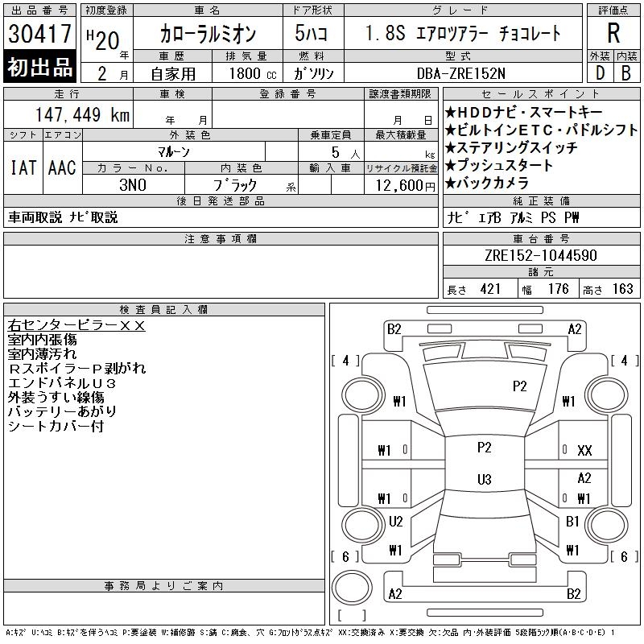
Task: Select the mileage value 147,449 km
Action: tap(81, 115)
